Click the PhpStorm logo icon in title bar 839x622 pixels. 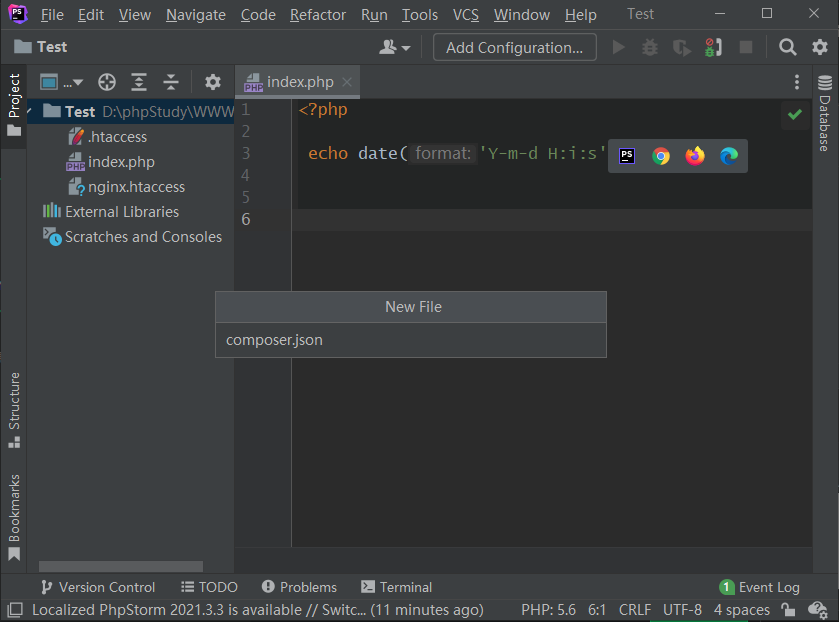(18, 14)
